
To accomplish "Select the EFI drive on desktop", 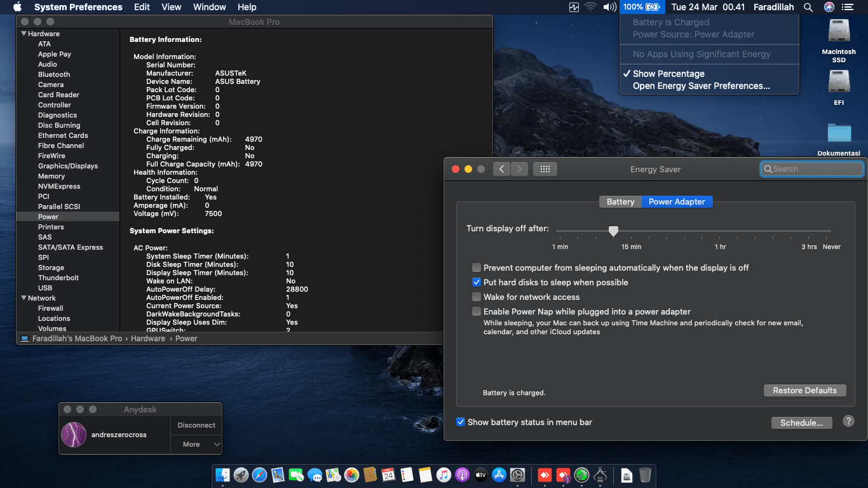I will tap(839, 86).
